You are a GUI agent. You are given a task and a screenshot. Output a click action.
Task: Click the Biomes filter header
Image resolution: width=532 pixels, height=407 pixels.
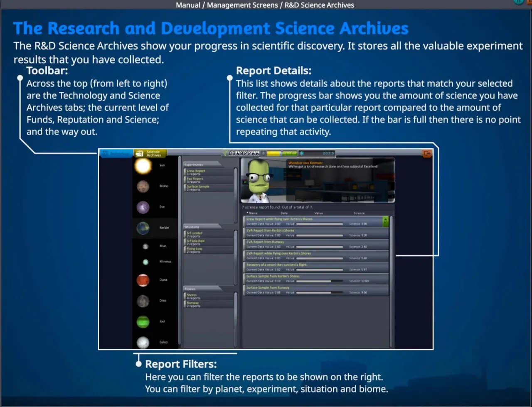[202, 289]
